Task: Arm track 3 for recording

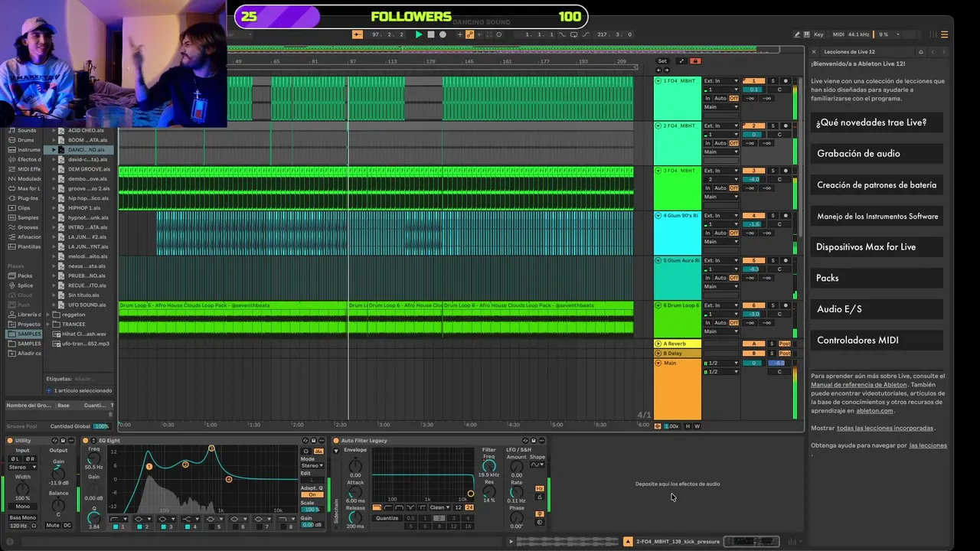Action: click(x=785, y=171)
